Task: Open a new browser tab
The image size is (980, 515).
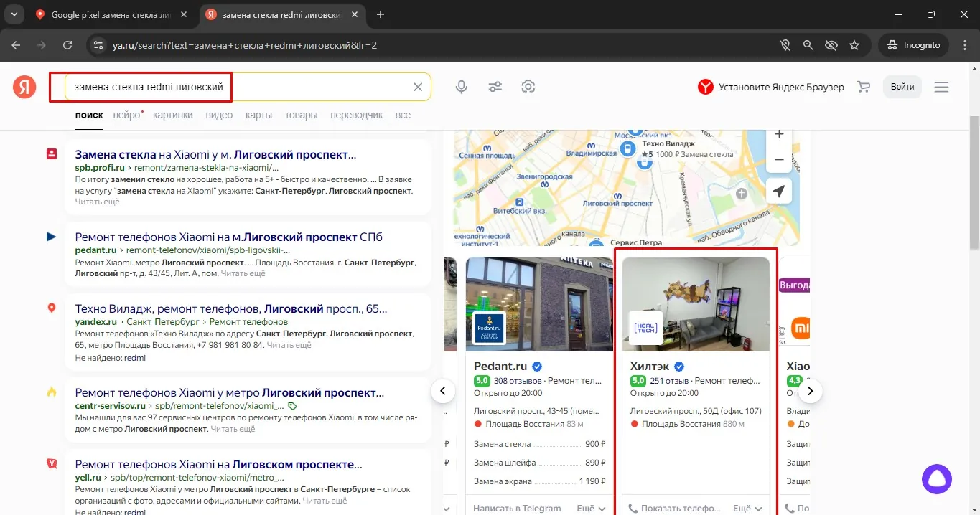Action: coord(381,14)
